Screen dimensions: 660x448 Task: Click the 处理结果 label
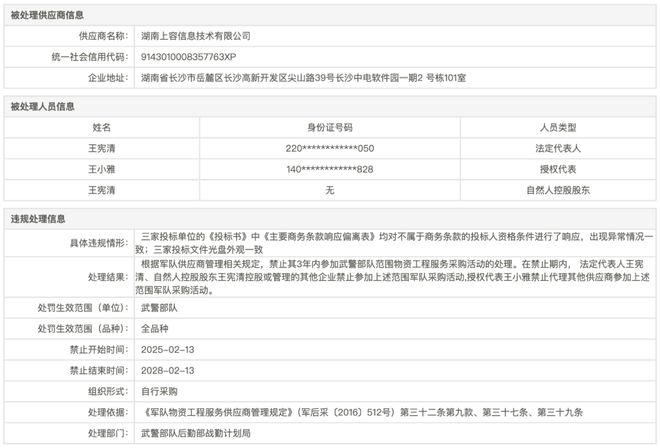(108, 277)
